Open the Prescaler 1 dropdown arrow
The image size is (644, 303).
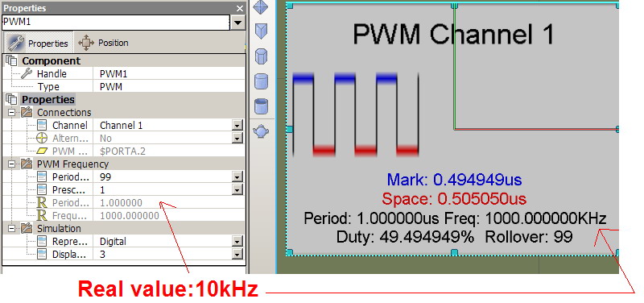237,189
